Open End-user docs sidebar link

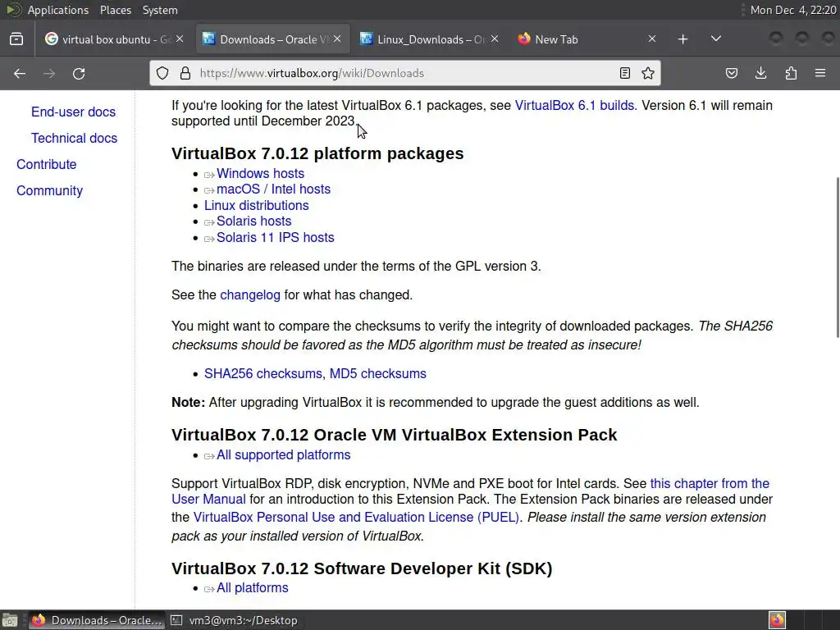coord(73,112)
